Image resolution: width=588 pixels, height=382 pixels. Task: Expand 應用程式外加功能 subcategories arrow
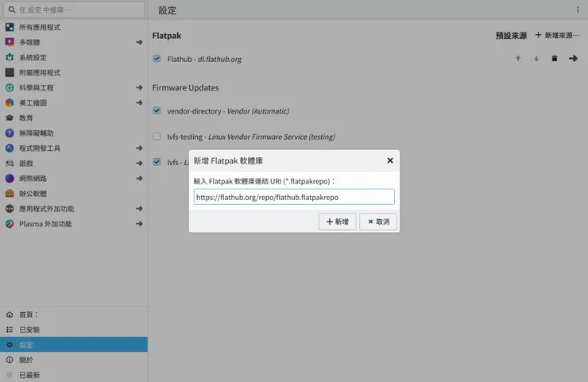140,208
